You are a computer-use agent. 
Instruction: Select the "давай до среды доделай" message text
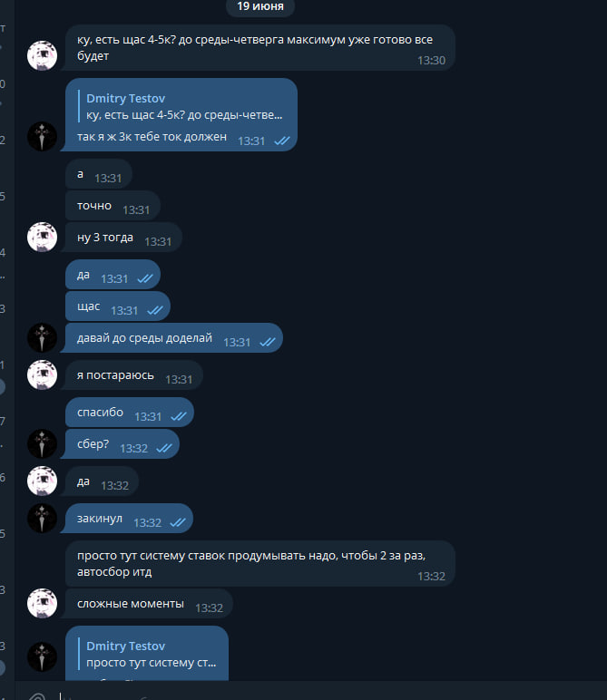[145, 338]
